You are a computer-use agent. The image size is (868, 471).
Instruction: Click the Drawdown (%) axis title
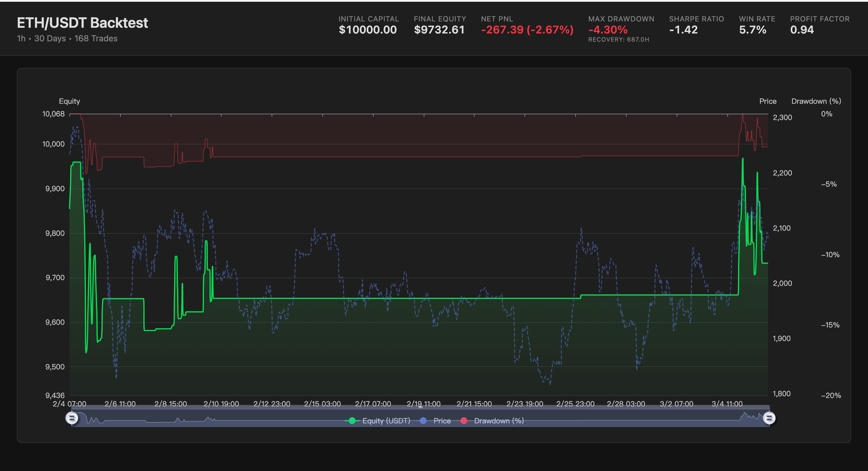pyautogui.click(x=816, y=101)
